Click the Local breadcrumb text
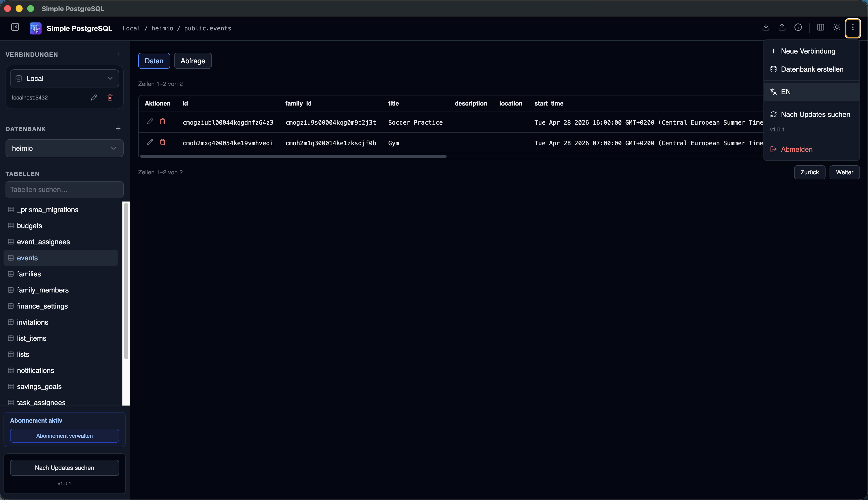This screenshot has width=868, height=500. [x=131, y=28]
